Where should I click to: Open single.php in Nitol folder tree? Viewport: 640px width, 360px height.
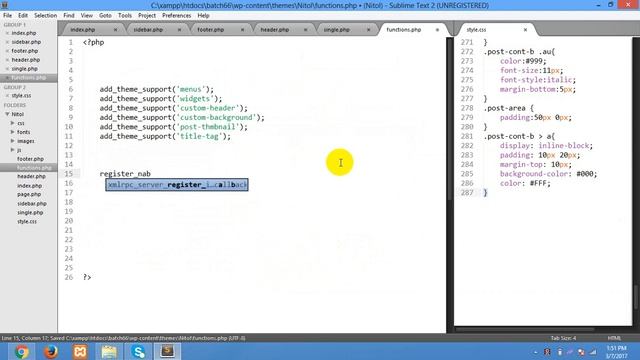point(30,213)
